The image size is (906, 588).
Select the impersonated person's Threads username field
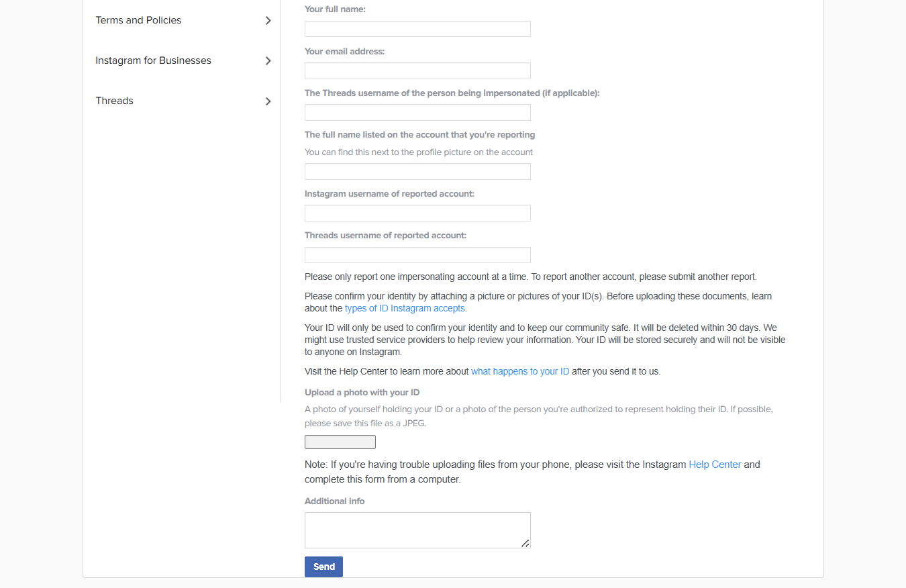tap(417, 113)
